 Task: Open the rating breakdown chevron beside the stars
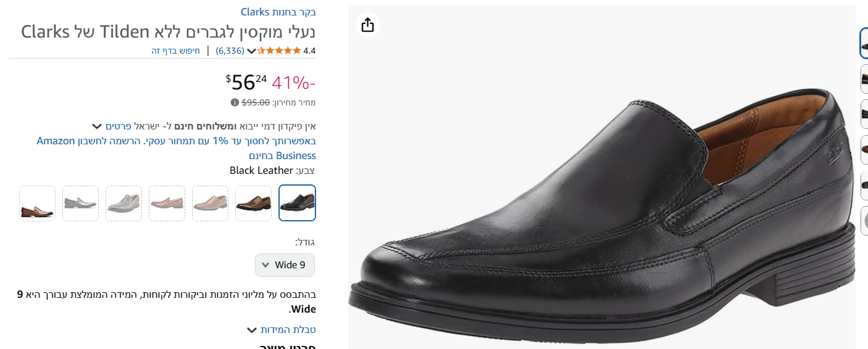point(251,51)
